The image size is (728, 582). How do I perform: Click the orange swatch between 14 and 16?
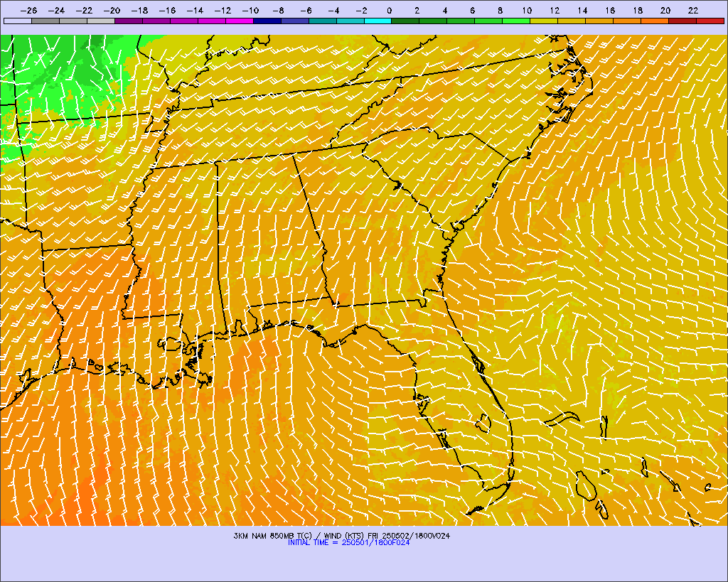(x=599, y=21)
